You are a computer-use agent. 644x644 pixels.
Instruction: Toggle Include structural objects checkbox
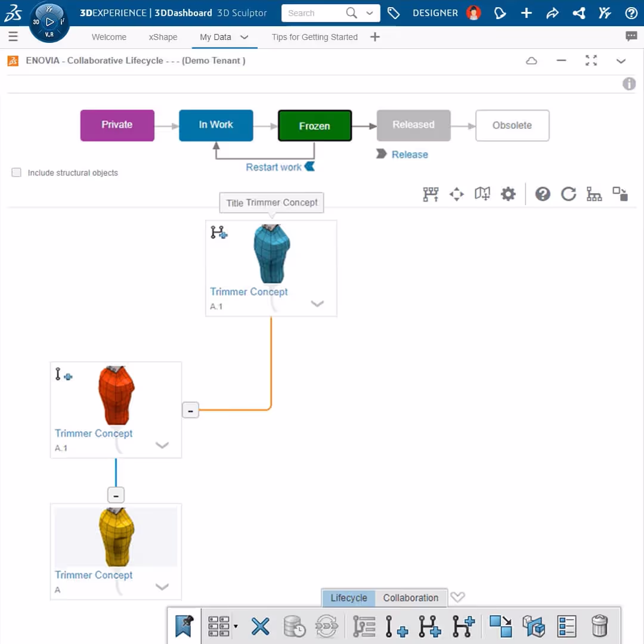point(17,172)
